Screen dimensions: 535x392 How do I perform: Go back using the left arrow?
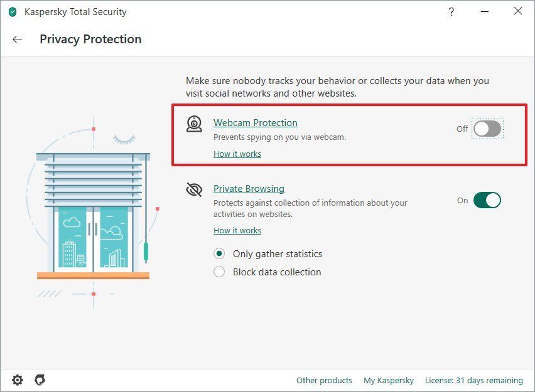pos(17,40)
